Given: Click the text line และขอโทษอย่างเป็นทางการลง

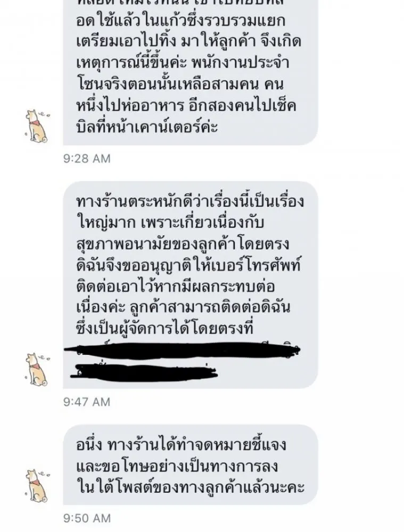Looking at the screenshot, I should click(x=178, y=466).
